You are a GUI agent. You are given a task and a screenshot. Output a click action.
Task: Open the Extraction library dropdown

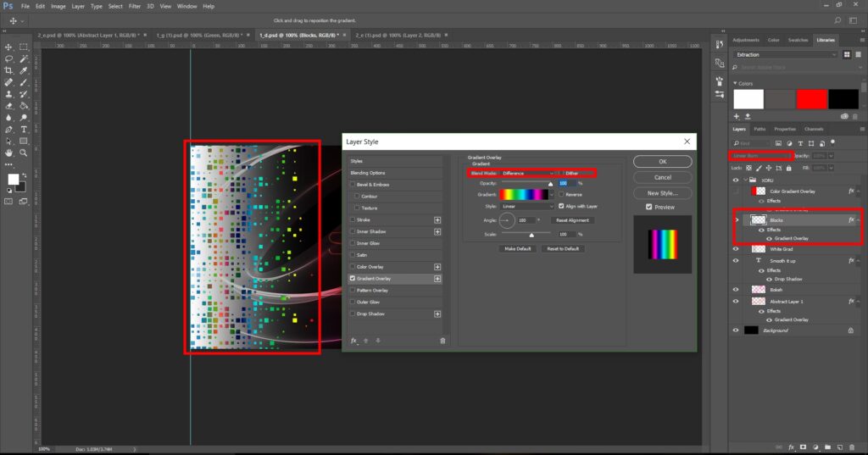[785, 54]
